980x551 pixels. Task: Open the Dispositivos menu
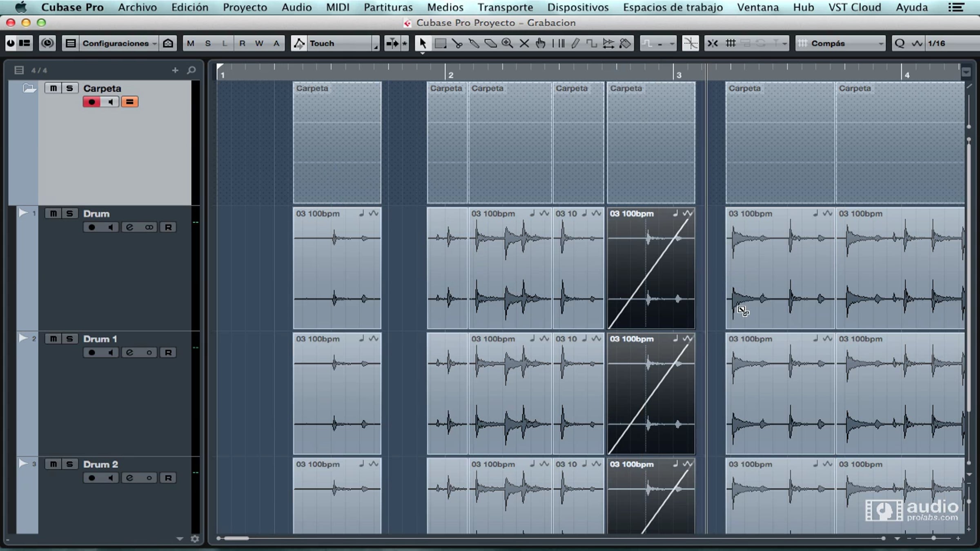click(578, 7)
